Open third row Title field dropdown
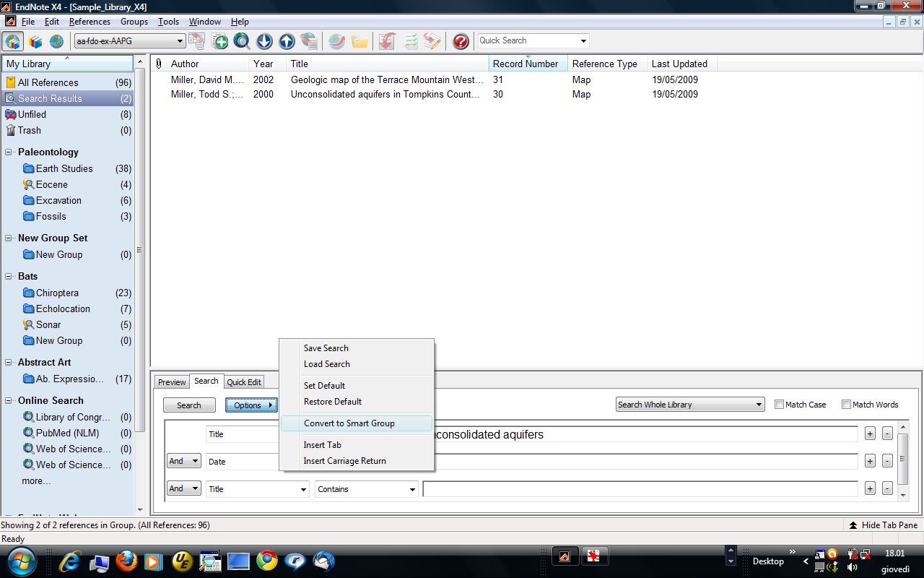This screenshot has width=924, height=578. click(x=257, y=489)
